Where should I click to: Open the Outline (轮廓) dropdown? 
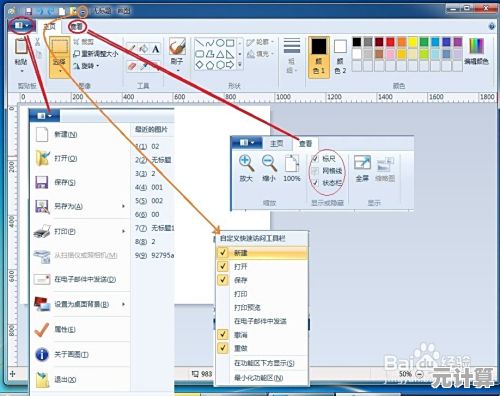[260, 42]
